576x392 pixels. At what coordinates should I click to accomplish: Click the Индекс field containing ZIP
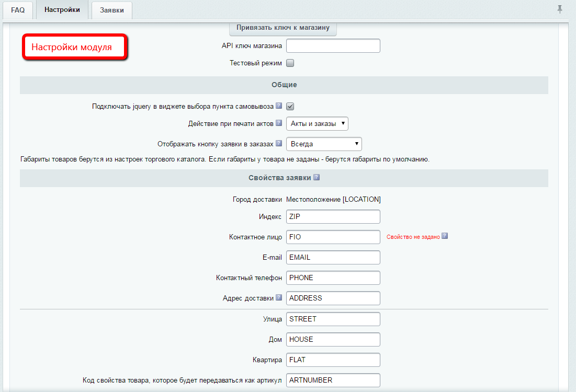tap(333, 217)
